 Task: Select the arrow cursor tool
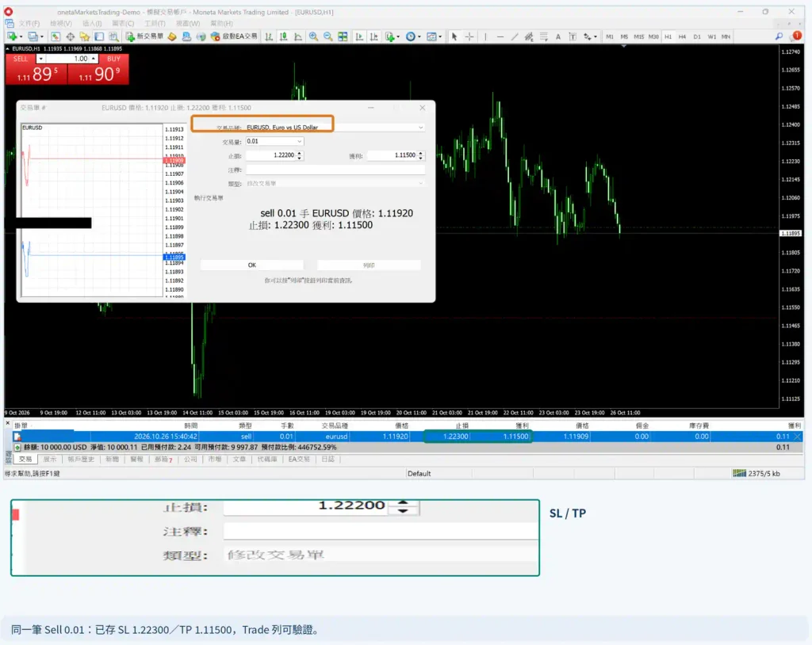coord(454,36)
